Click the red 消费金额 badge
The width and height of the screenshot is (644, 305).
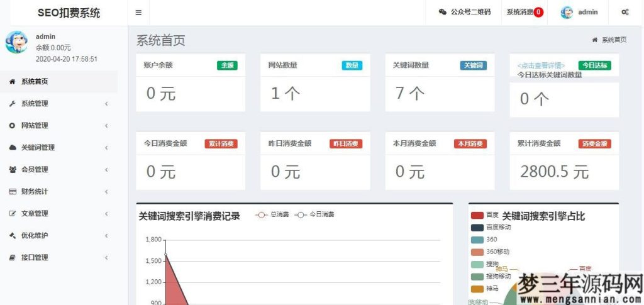pos(595,143)
